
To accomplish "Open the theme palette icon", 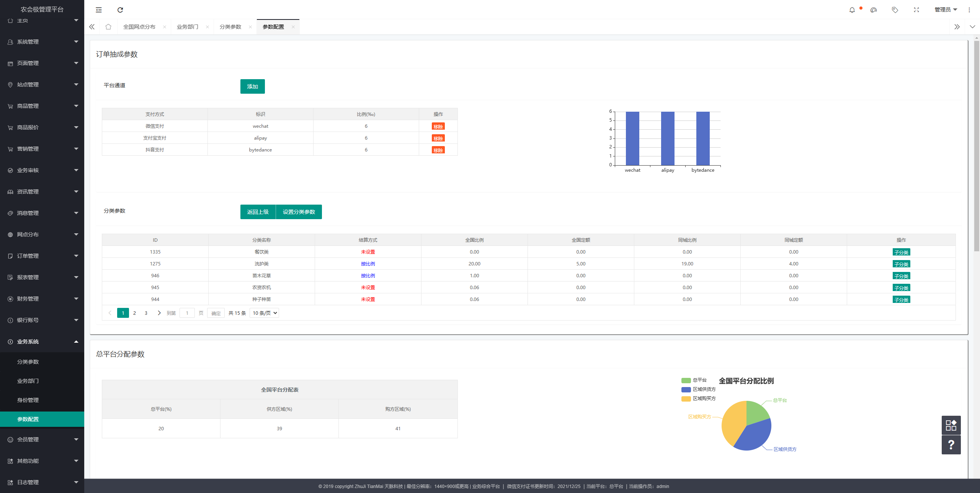I will 874,10.
